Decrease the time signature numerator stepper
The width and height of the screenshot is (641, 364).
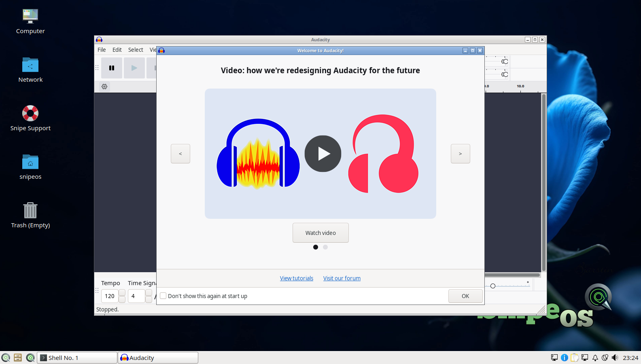pyautogui.click(x=149, y=299)
